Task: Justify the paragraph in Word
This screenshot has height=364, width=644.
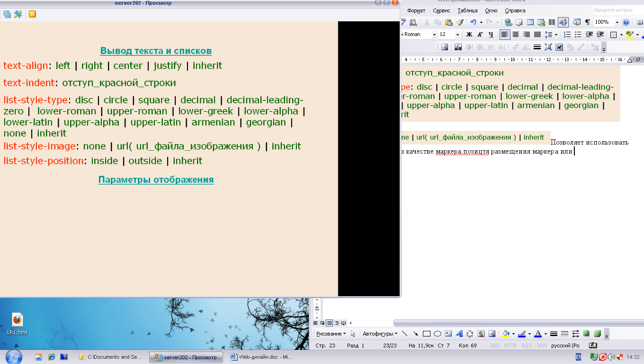Action: click(x=537, y=35)
